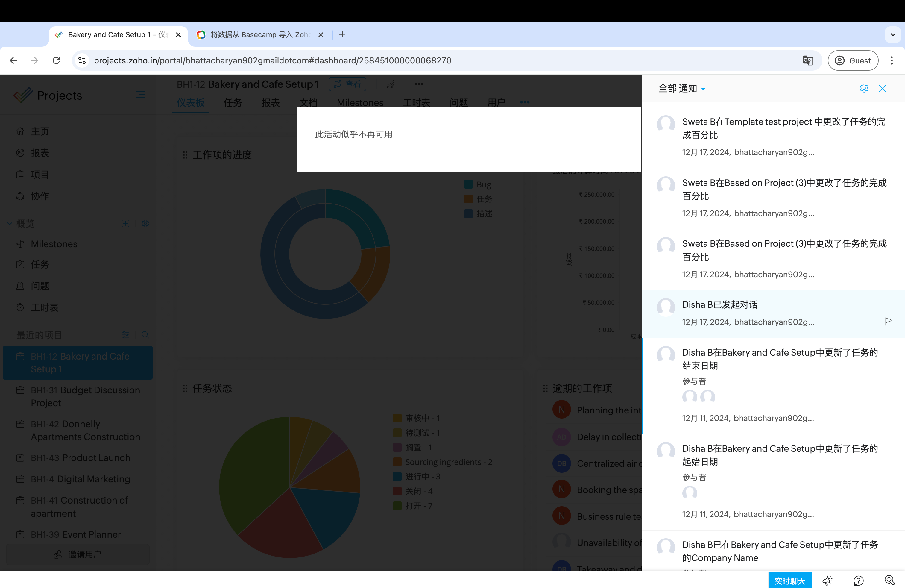This screenshot has width=905, height=588.
Task: Click the browser address bar URL
Action: 272,60
